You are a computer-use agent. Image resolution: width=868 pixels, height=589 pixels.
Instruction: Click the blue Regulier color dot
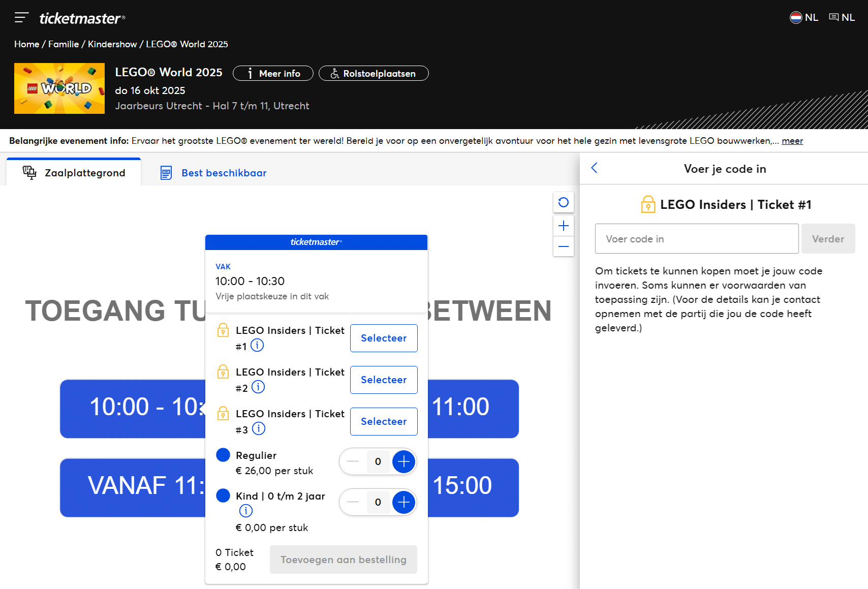[x=223, y=455]
